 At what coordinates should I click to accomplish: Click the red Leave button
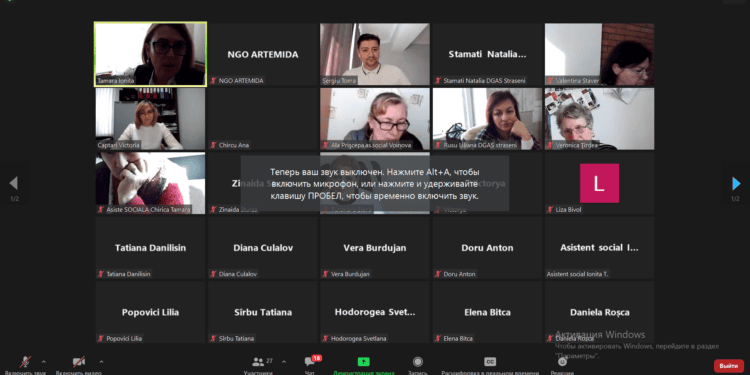click(728, 366)
